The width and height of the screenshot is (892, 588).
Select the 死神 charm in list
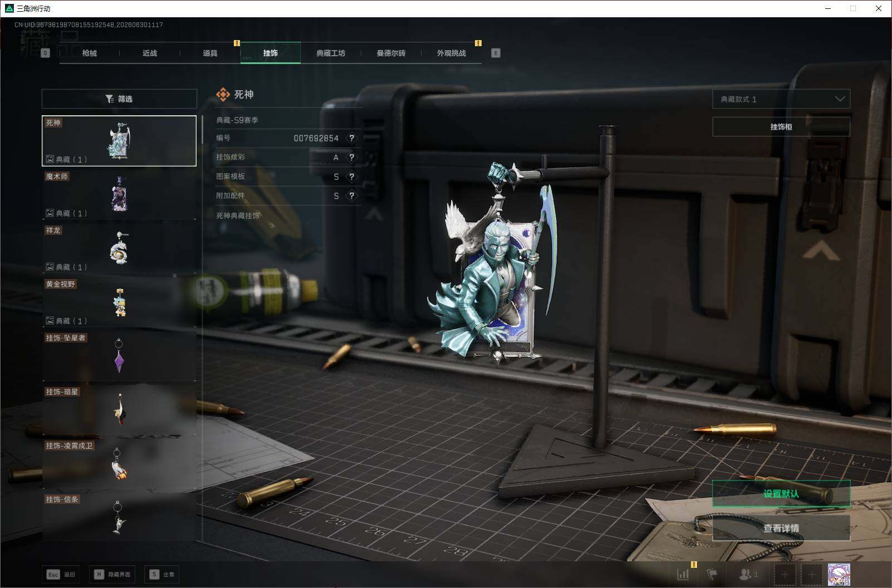(x=119, y=141)
